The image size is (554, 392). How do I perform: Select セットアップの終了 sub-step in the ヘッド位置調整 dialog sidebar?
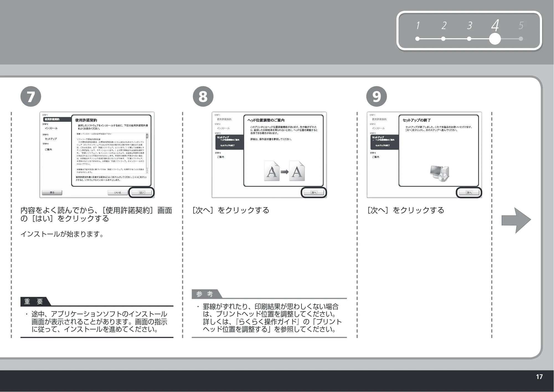pos(227,146)
